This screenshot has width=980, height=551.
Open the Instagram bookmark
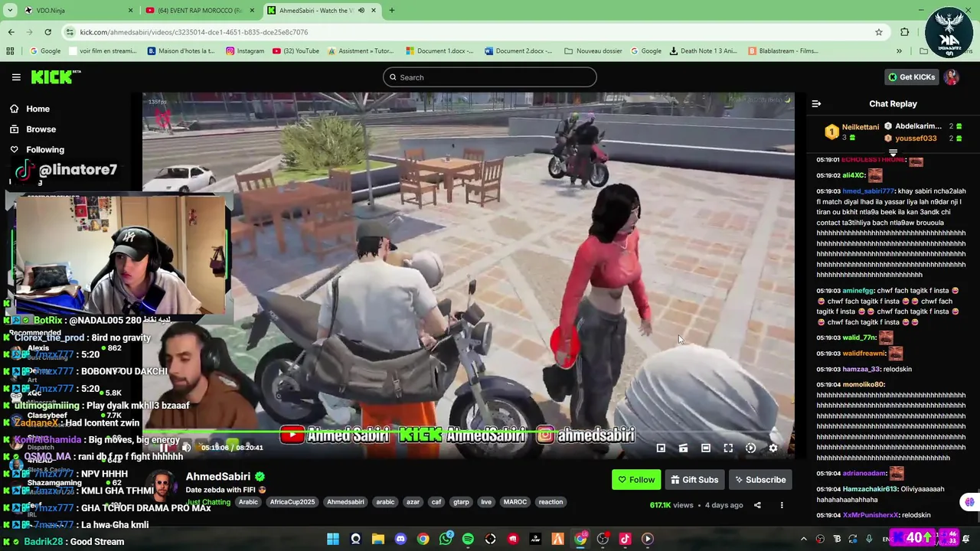point(245,51)
